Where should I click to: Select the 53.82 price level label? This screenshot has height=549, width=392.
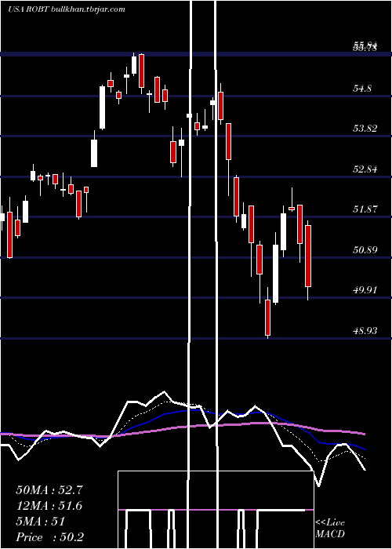click(365, 129)
